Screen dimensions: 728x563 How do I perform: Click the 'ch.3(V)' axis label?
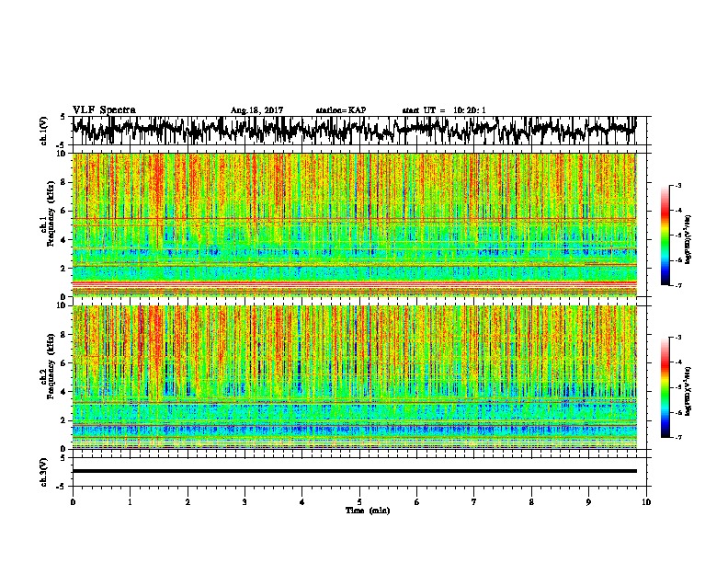43,472
